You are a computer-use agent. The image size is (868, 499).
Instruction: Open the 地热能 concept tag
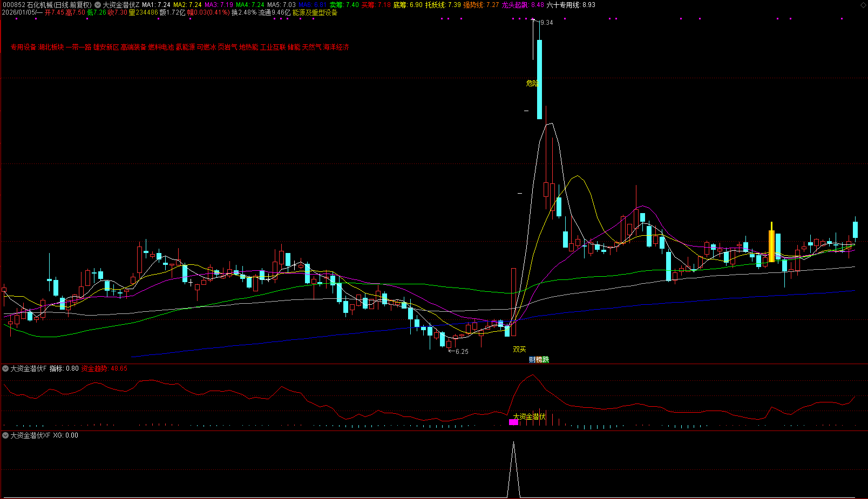click(248, 47)
